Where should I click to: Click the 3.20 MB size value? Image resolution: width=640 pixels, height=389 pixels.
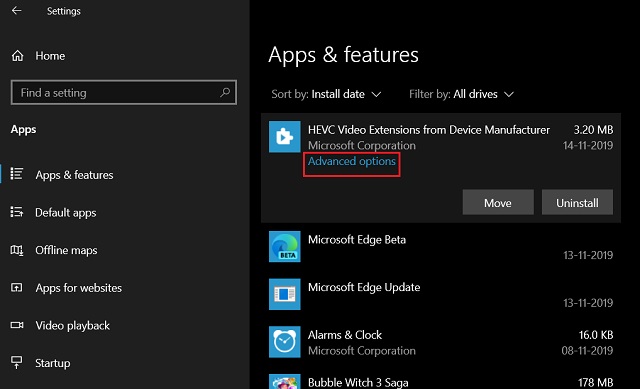[x=593, y=130]
